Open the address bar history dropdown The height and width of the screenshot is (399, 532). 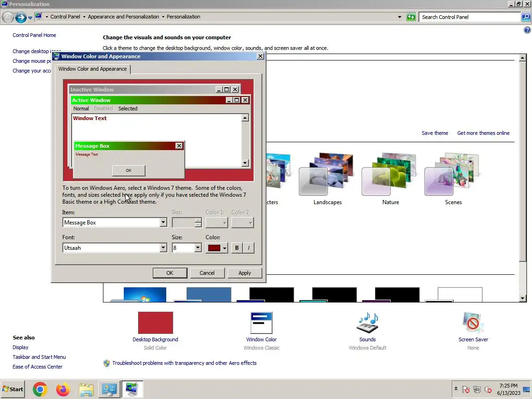(399, 17)
